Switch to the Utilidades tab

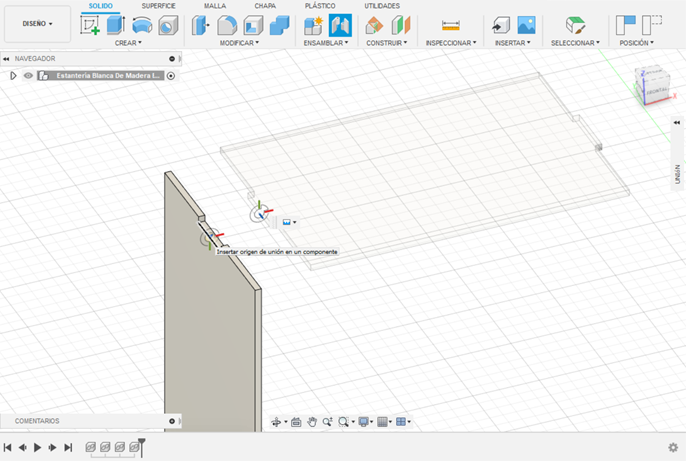382,6
